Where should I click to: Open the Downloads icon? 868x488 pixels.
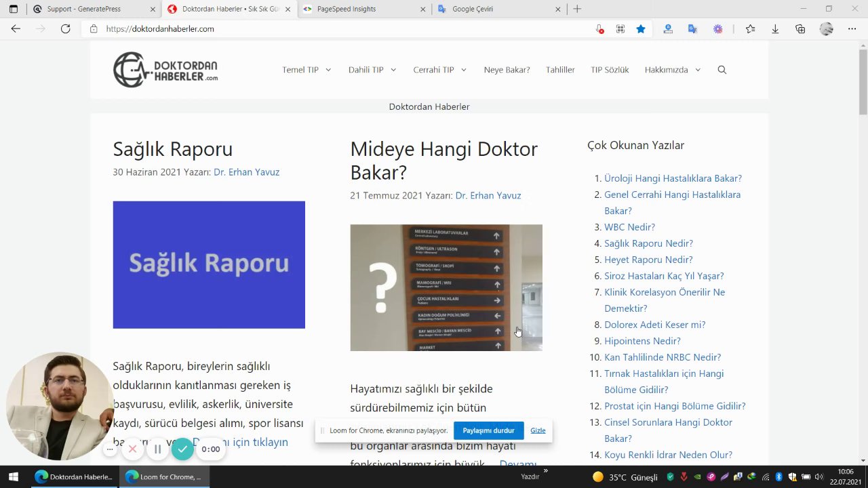775,29
